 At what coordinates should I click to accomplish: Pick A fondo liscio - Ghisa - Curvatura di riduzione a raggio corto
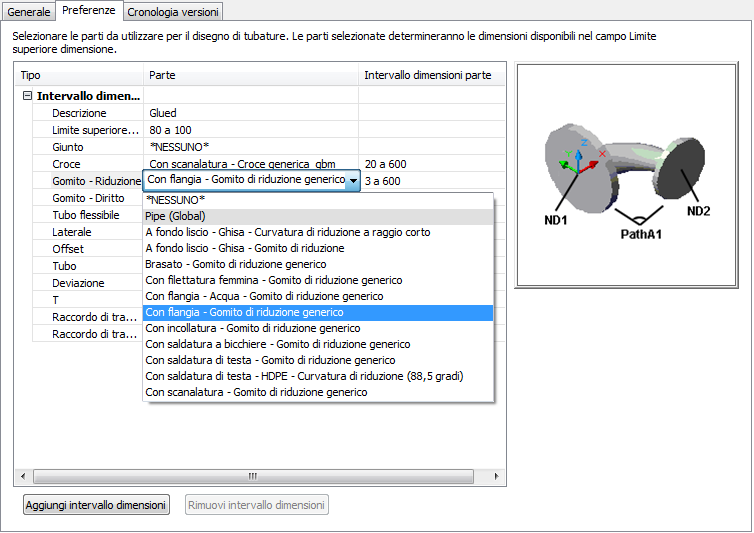[x=318, y=232]
